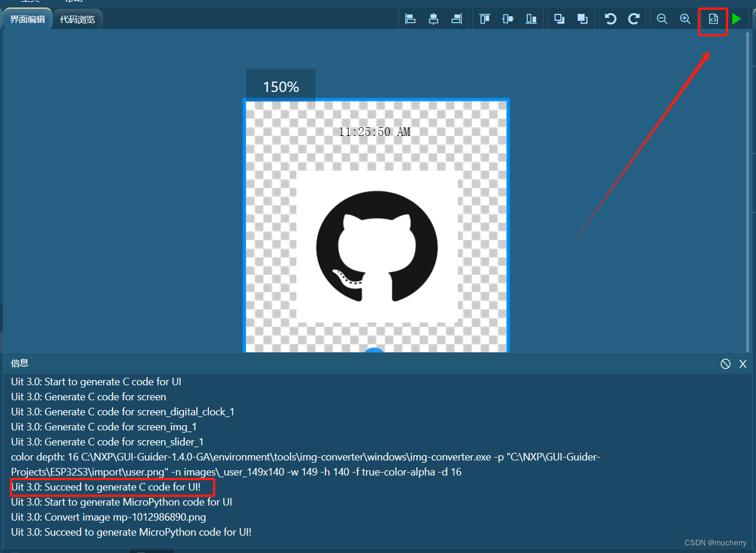Click the generate code icon
Screen dimensions: 756x553
tap(713, 19)
